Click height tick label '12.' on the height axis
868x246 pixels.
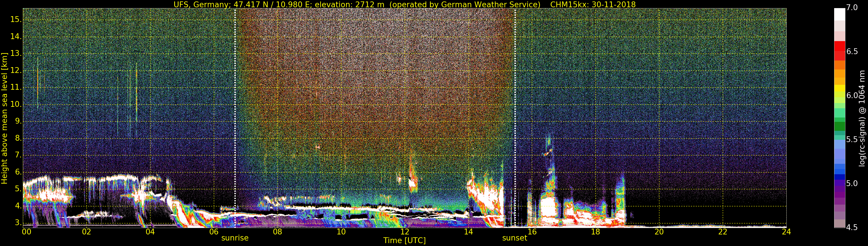pyautogui.click(x=16, y=70)
